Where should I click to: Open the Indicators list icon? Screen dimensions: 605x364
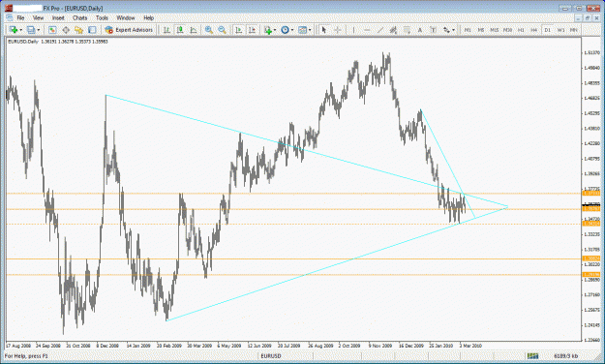(x=268, y=30)
